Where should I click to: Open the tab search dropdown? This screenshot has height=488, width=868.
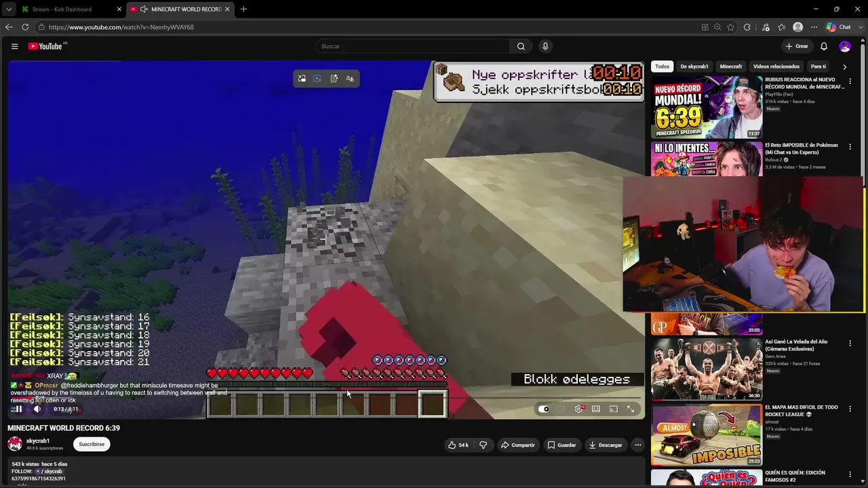(9, 9)
